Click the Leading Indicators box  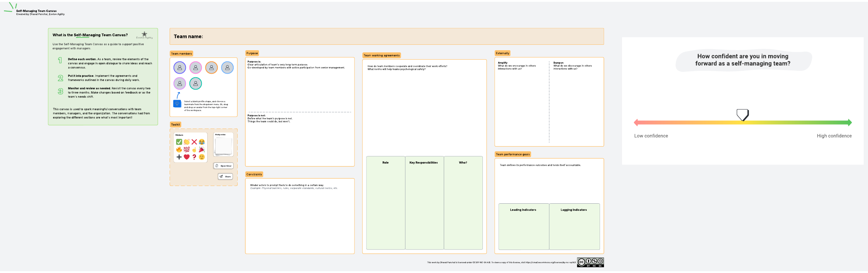click(523, 226)
